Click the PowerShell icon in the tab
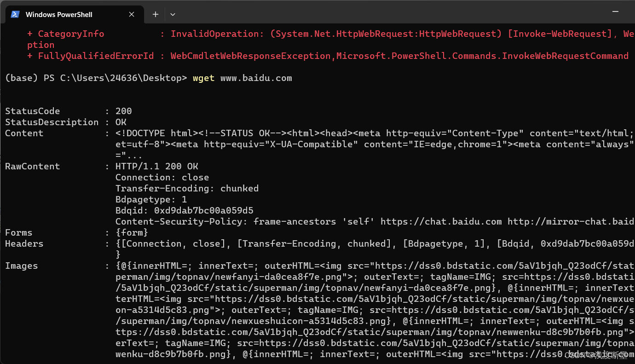 (15, 14)
